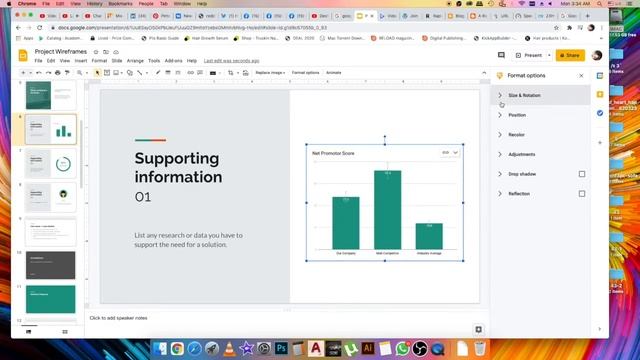Click the undo arrow in toolbar
The image size is (640, 360).
(39, 73)
